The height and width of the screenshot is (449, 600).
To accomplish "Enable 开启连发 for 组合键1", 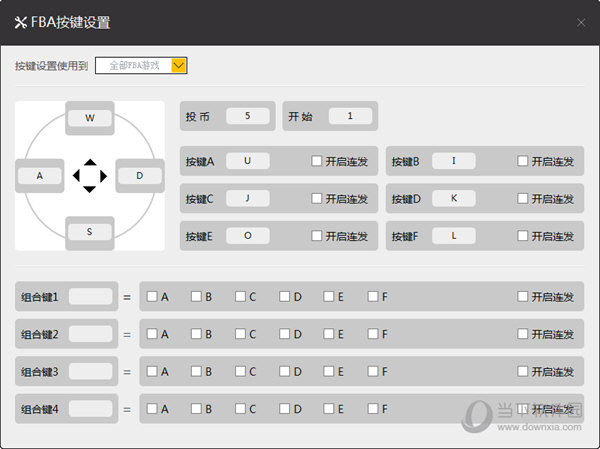I will coord(522,296).
